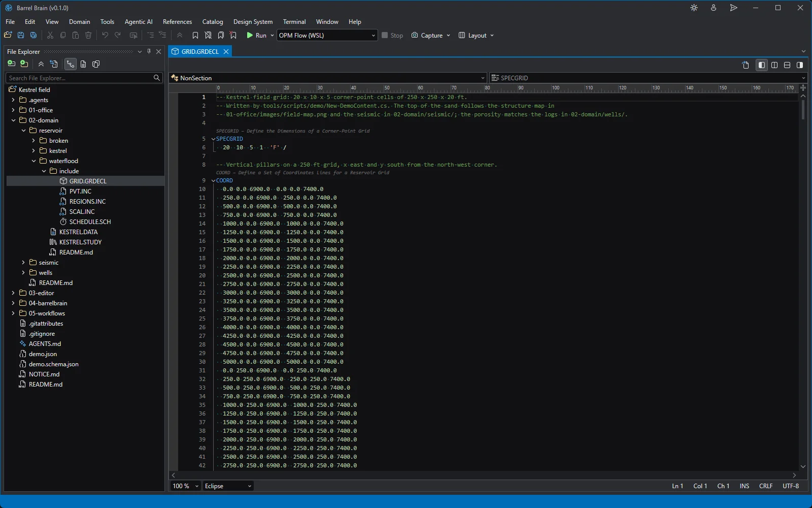Open the SPECGRID keyword dropdown
The image size is (812, 508).
click(x=648, y=78)
